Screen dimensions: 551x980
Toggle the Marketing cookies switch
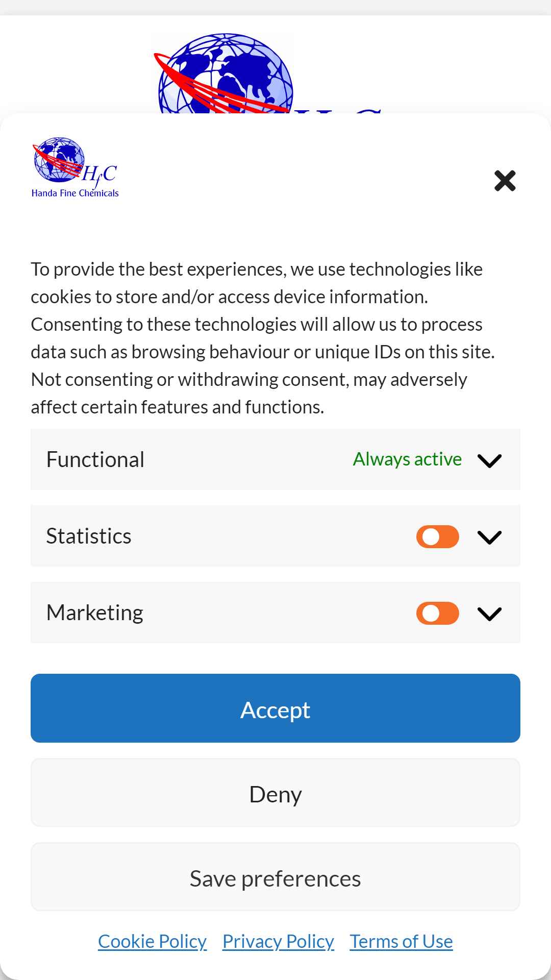(x=438, y=613)
